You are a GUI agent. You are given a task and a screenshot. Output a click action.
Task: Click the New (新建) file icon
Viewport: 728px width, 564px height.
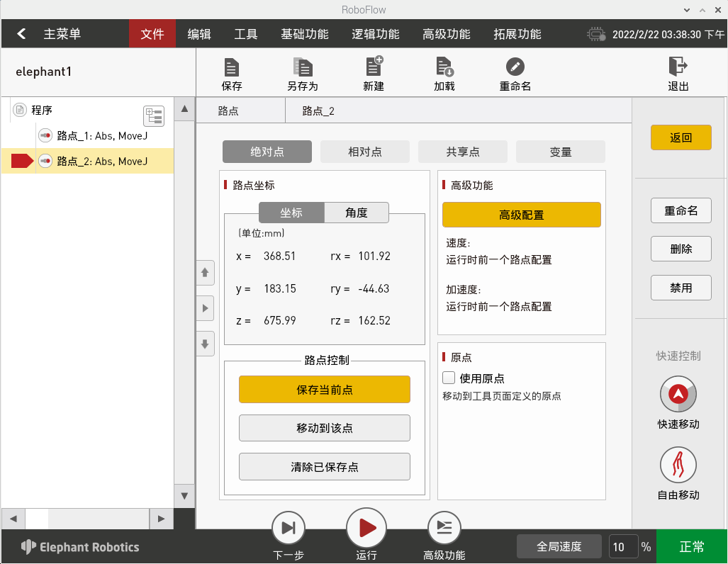click(374, 67)
